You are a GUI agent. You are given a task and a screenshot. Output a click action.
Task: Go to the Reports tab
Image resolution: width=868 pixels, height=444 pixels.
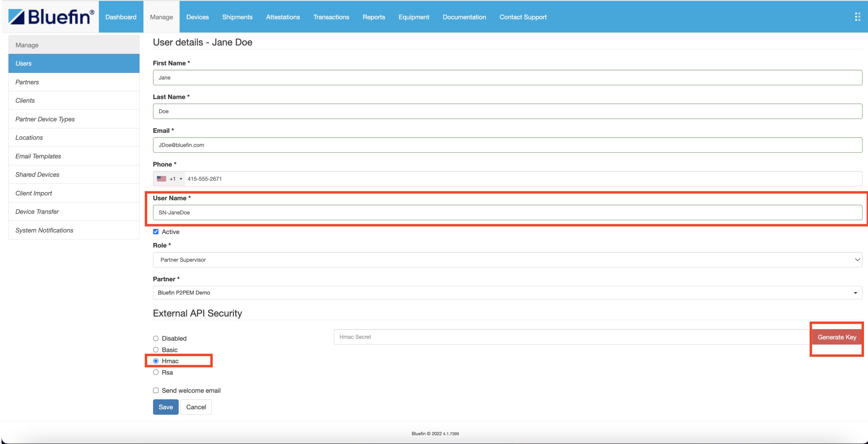coord(373,17)
